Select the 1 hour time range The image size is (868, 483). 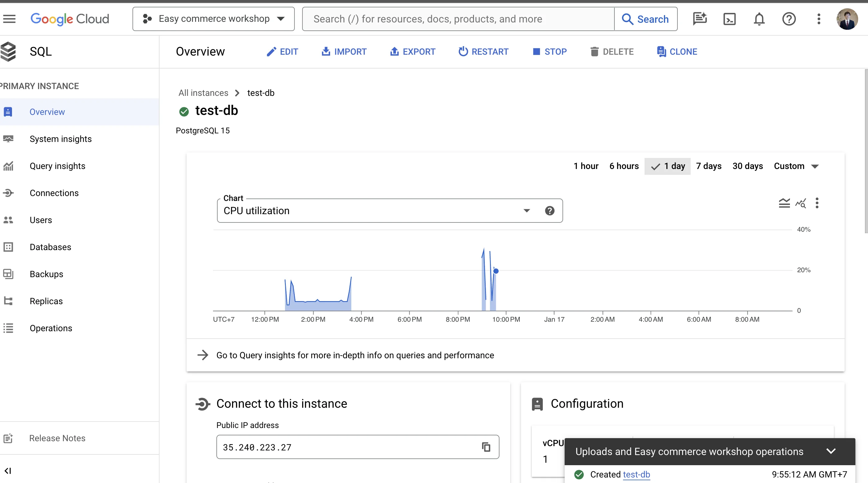point(586,166)
